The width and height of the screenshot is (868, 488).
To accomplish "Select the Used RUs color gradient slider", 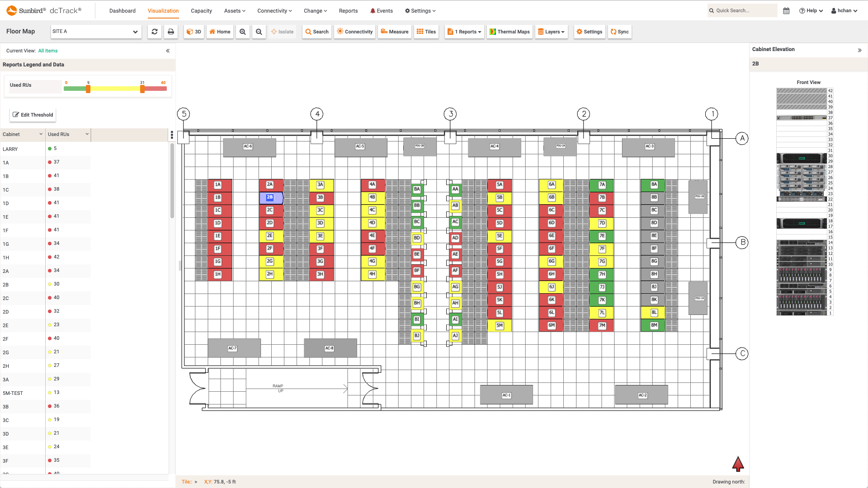I will 115,88.
